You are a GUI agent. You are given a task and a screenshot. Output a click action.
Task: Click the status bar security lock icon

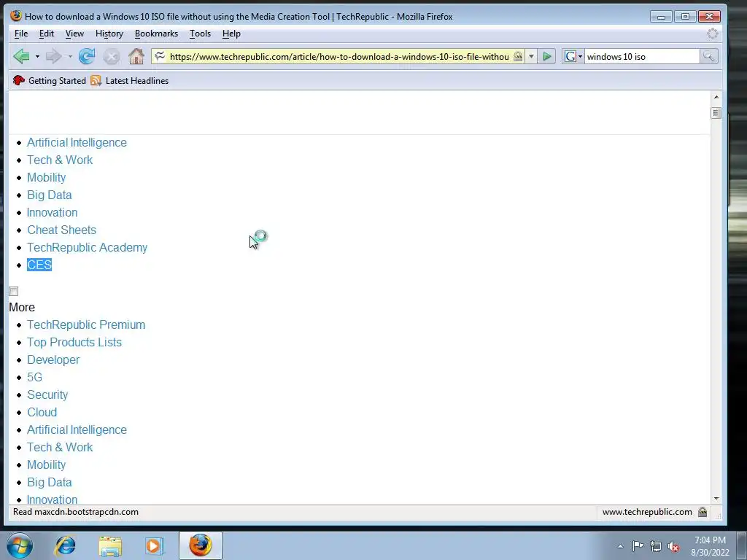point(703,513)
